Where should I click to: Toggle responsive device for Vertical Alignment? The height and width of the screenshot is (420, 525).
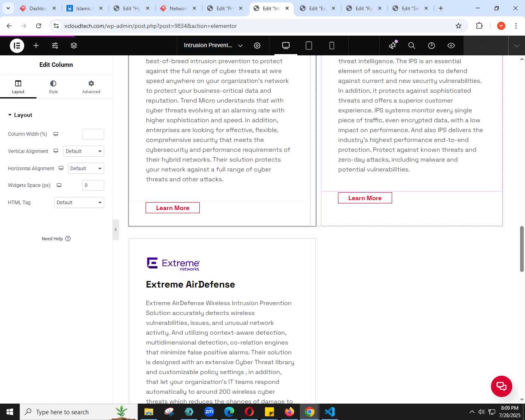pos(56,151)
